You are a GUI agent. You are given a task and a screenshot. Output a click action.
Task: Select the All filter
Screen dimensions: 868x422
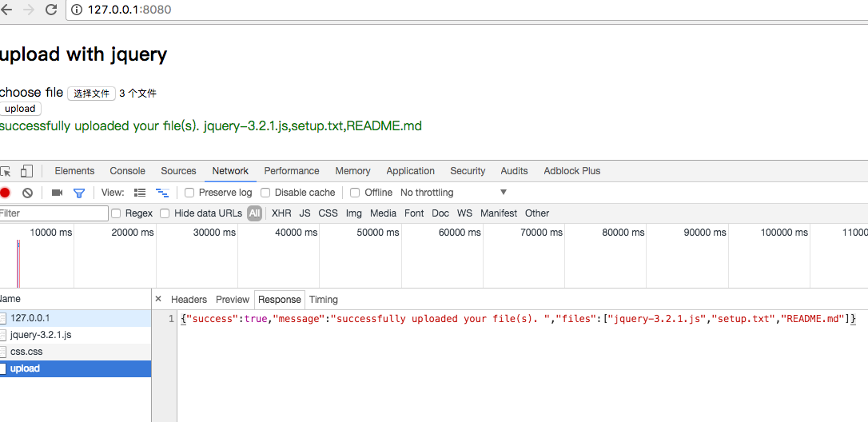tap(254, 213)
